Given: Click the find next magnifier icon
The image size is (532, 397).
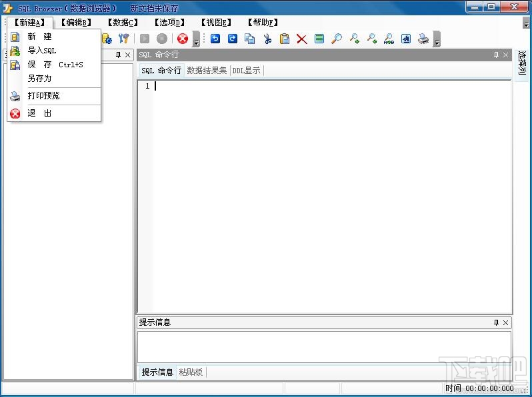Looking at the screenshot, I should click(x=354, y=39).
